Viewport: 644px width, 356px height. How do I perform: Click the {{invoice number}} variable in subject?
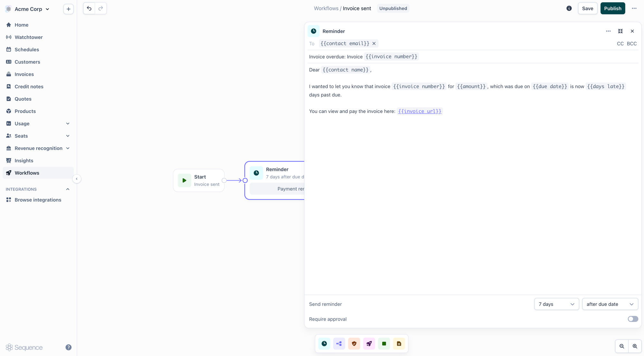click(x=391, y=57)
